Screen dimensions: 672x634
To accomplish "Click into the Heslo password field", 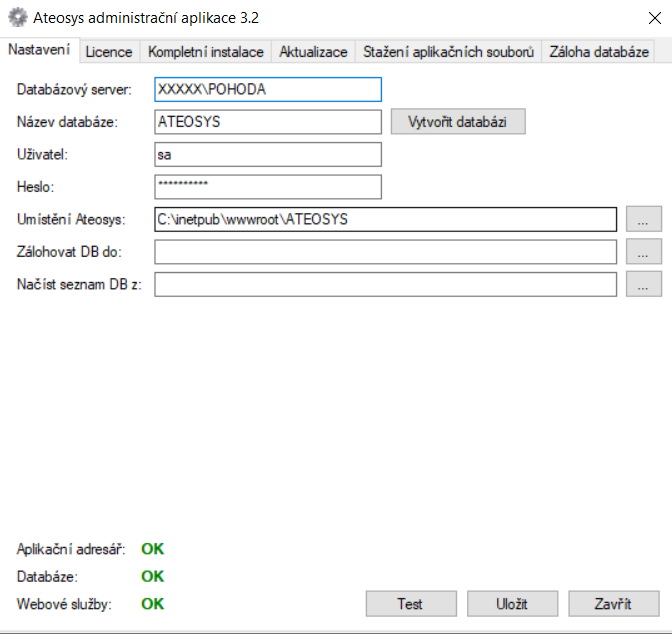I will pyautogui.click(x=268, y=187).
